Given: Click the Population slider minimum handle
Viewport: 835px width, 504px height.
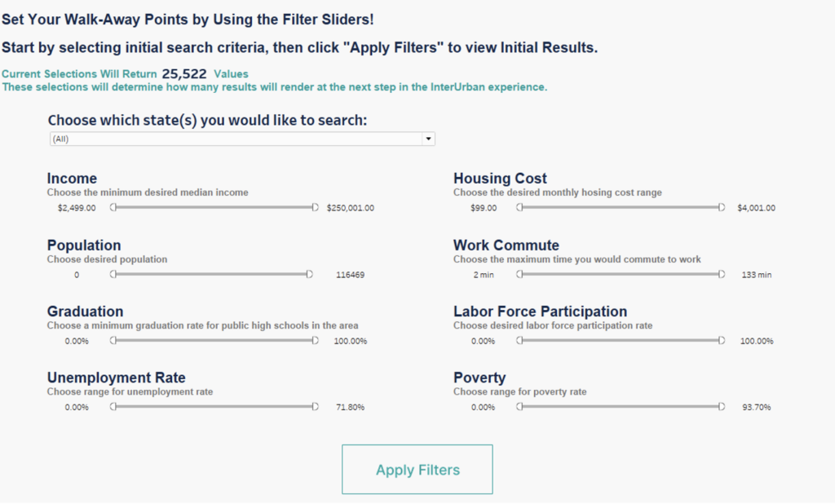Looking at the screenshot, I should (x=113, y=275).
